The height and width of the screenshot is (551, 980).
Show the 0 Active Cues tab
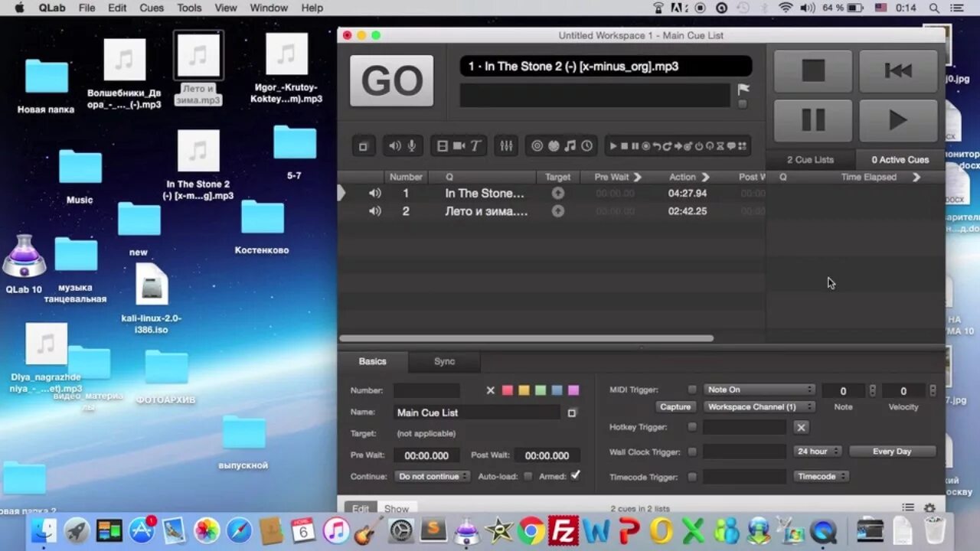coord(900,159)
